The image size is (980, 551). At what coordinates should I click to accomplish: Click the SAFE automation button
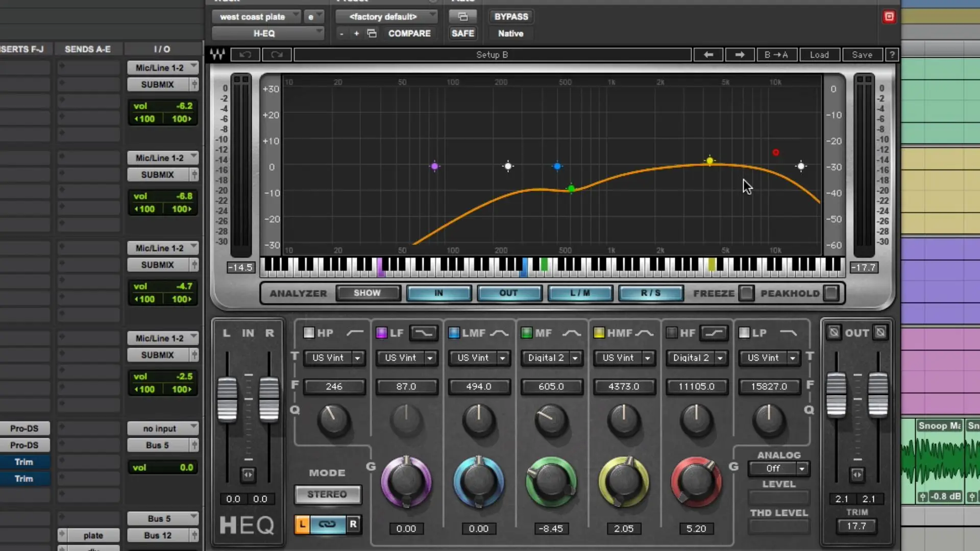(x=463, y=33)
